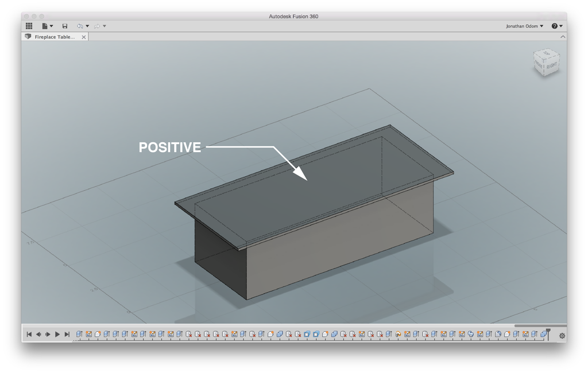The width and height of the screenshot is (588, 373).
Task: Collapse the toolbar with the top-right chevron
Action: [x=563, y=37]
